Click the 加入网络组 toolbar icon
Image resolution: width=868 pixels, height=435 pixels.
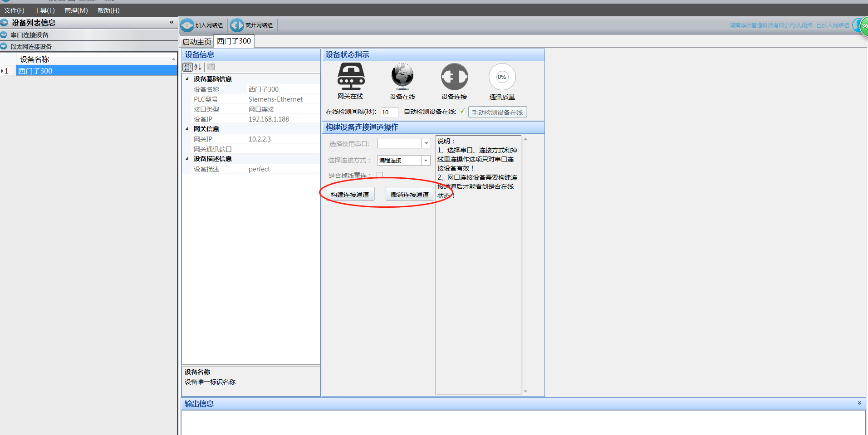[x=187, y=25]
